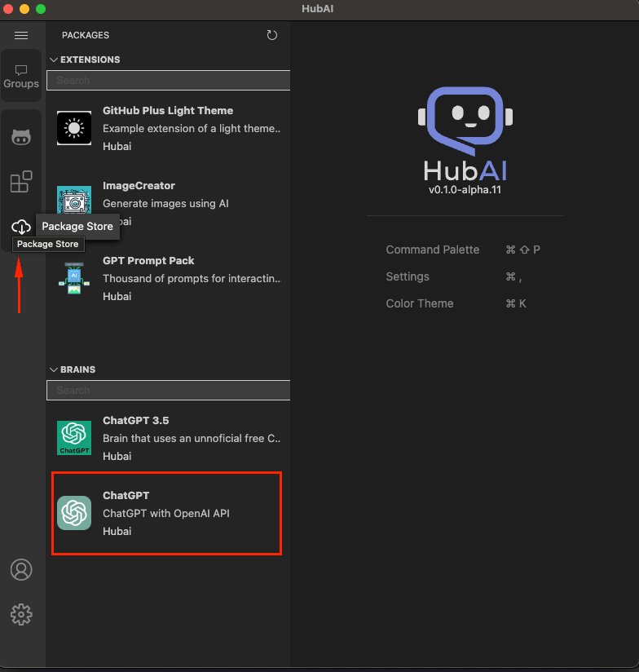
Task: Open the Package Store cloud download icon
Action: pos(21,226)
